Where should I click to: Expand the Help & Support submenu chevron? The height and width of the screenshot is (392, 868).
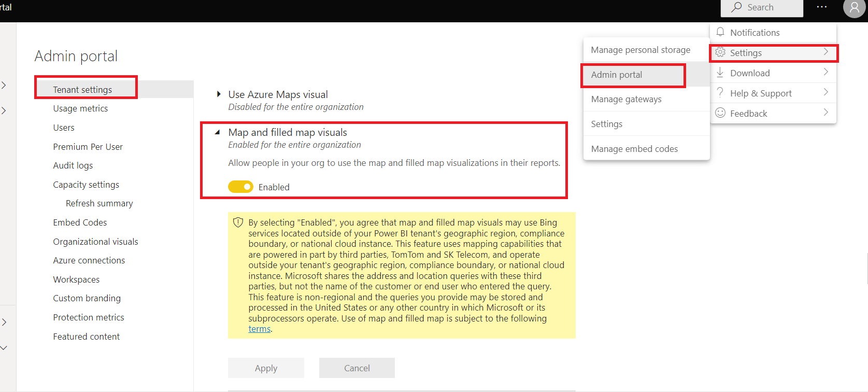click(826, 92)
